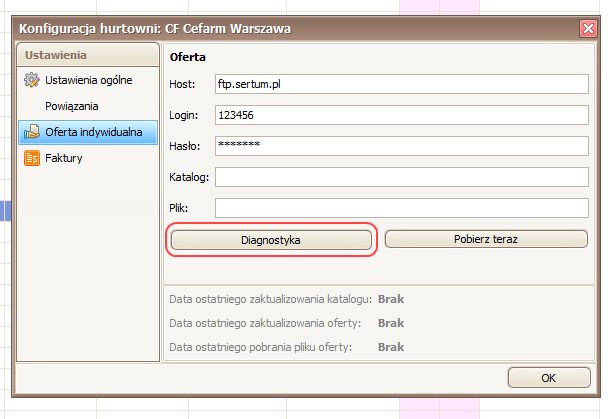This screenshot has height=419, width=613.
Task: Click the Oferta indywidualna sidebar icon
Action: (31, 132)
